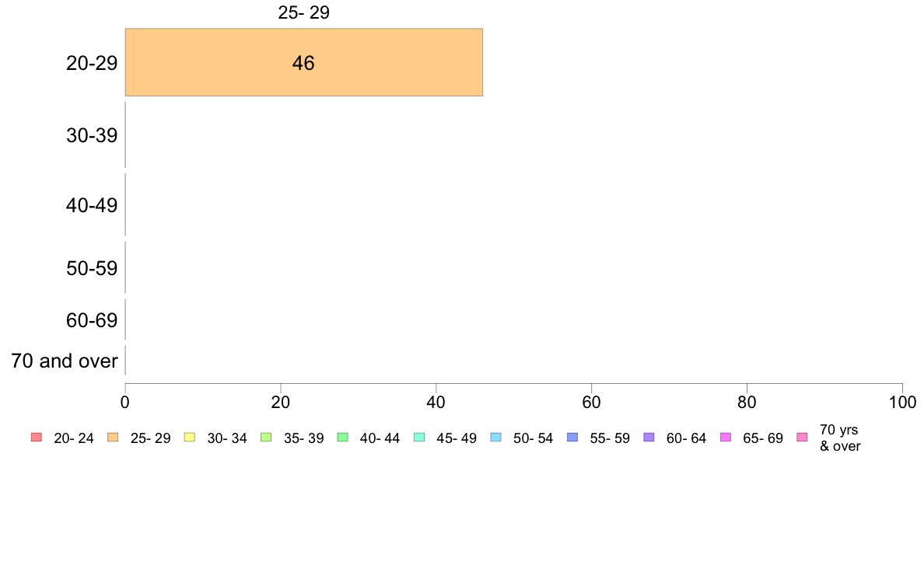924x572 pixels.
Task: Toggle the purple 60-64 legend swatch
Action: pyautogui.click(x=649, y=437)
